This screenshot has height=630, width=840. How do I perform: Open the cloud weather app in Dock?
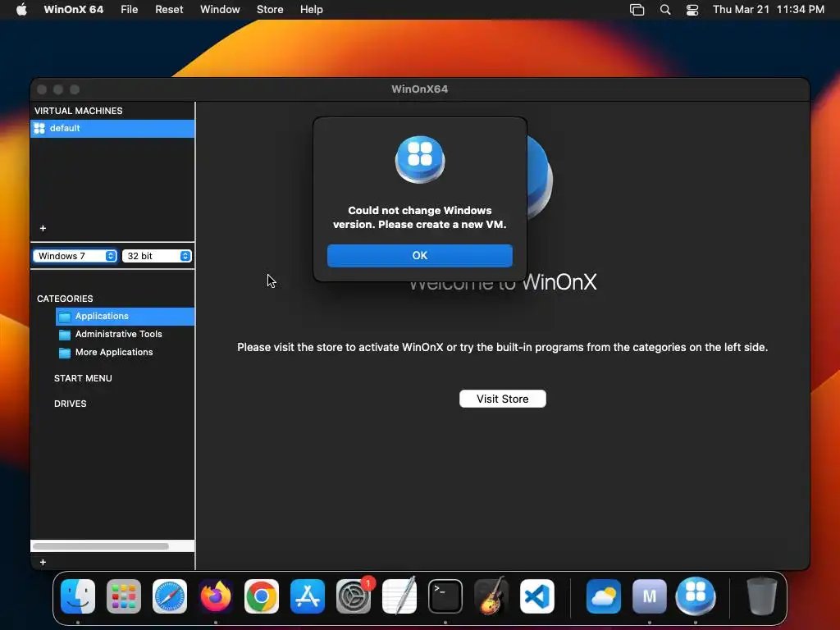point(603,596)
